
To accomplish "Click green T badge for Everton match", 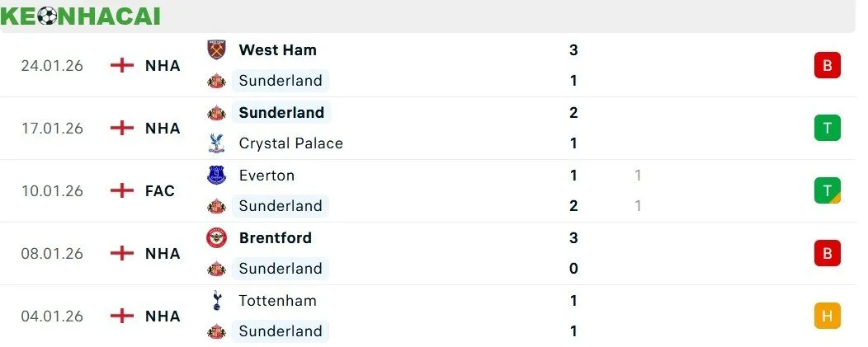I will click(x=827, y=190).
